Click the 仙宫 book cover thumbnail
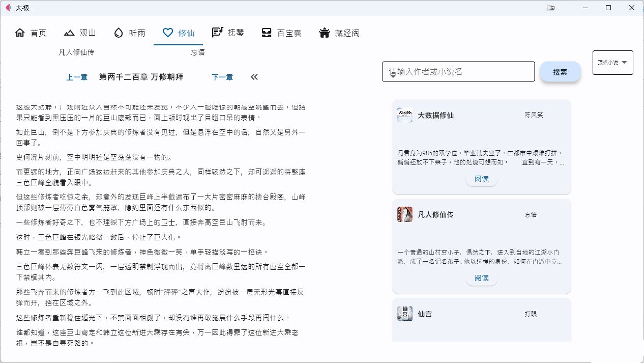 point(405,314)
